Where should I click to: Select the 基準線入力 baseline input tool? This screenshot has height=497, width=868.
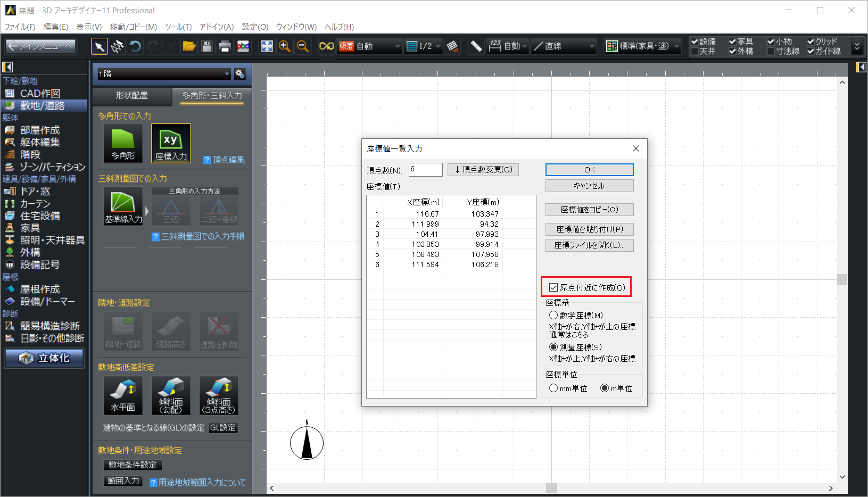click(x=123, y=206)
